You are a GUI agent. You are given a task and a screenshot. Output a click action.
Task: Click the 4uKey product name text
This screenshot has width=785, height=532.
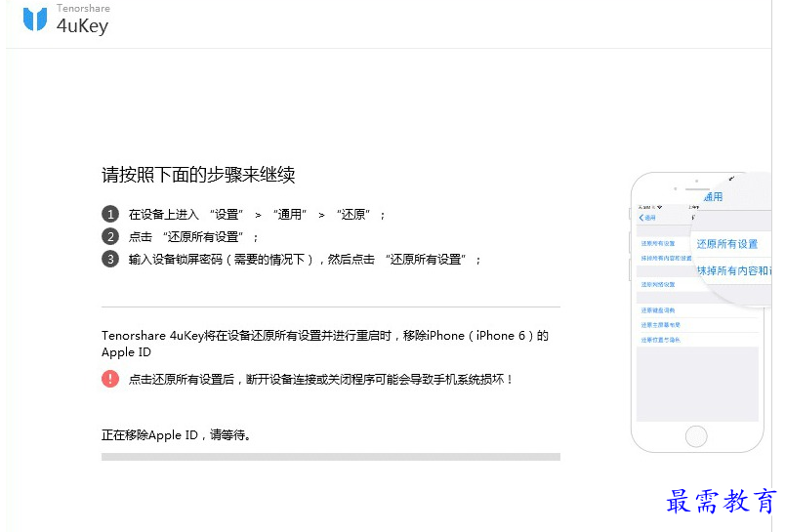click(x=82, y=26)
